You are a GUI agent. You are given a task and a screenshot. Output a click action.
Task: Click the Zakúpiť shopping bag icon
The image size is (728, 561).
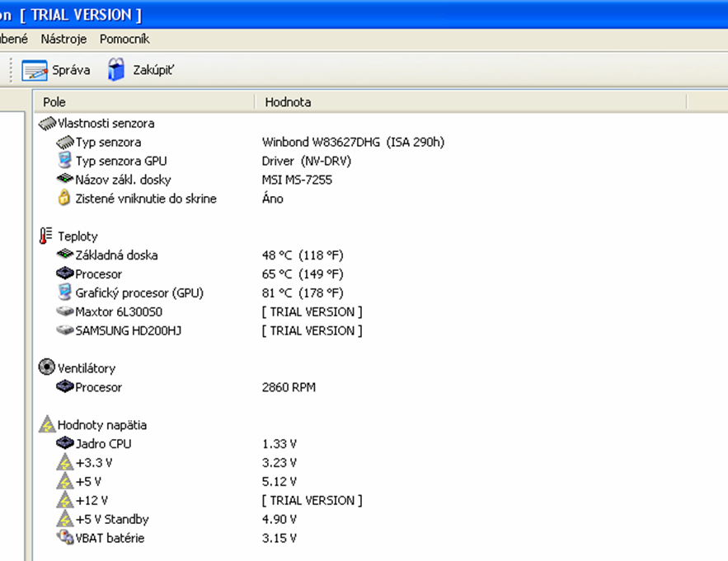pos(116,70)
